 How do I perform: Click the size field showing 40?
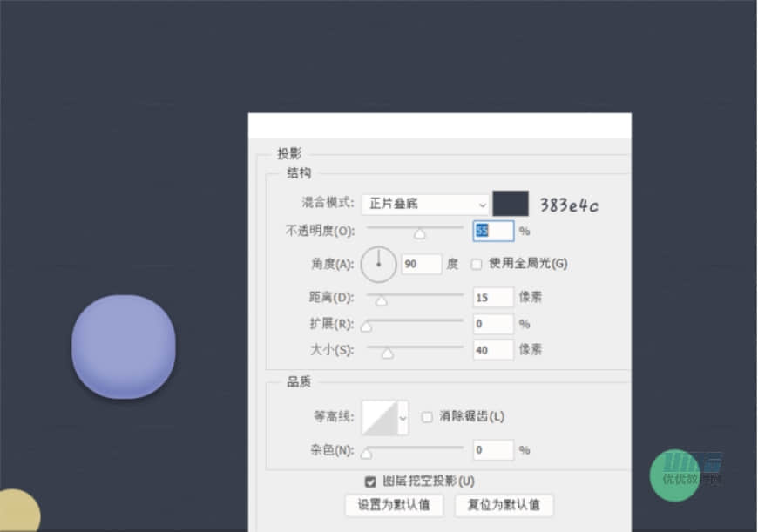coord(493,350)
